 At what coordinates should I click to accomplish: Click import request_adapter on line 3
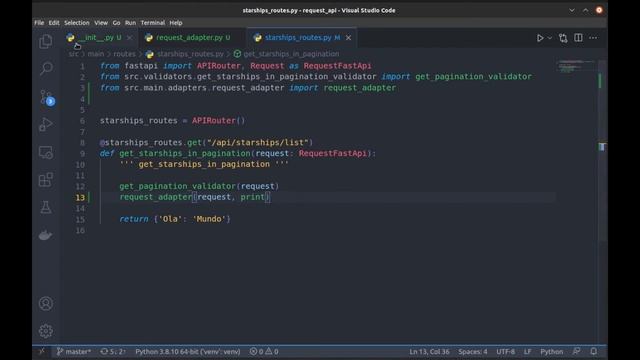tap(342, 88)
